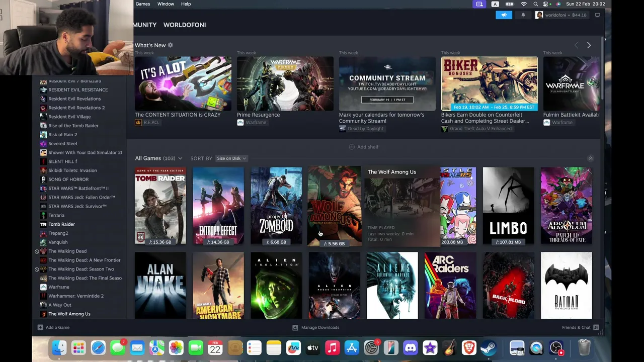The width and height of the screenshot is (644, 362).
Task: Select Warframe in the sidebar list
Action: click(59, 287)
